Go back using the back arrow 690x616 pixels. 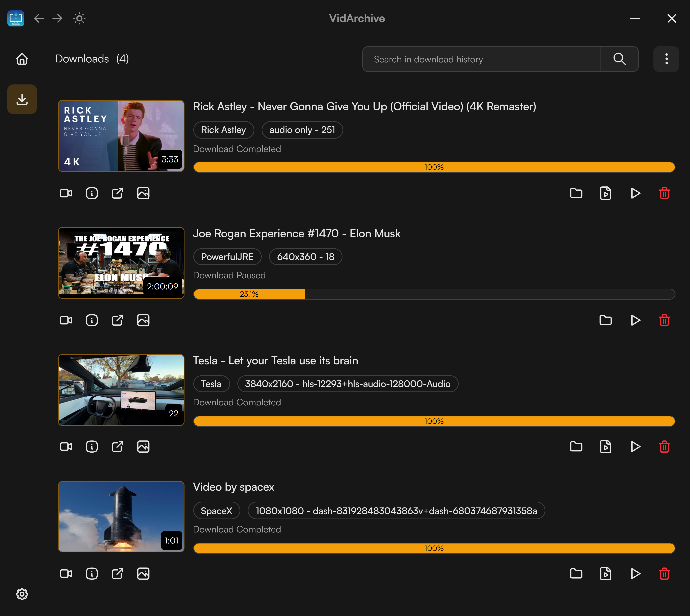click(39, 19)
